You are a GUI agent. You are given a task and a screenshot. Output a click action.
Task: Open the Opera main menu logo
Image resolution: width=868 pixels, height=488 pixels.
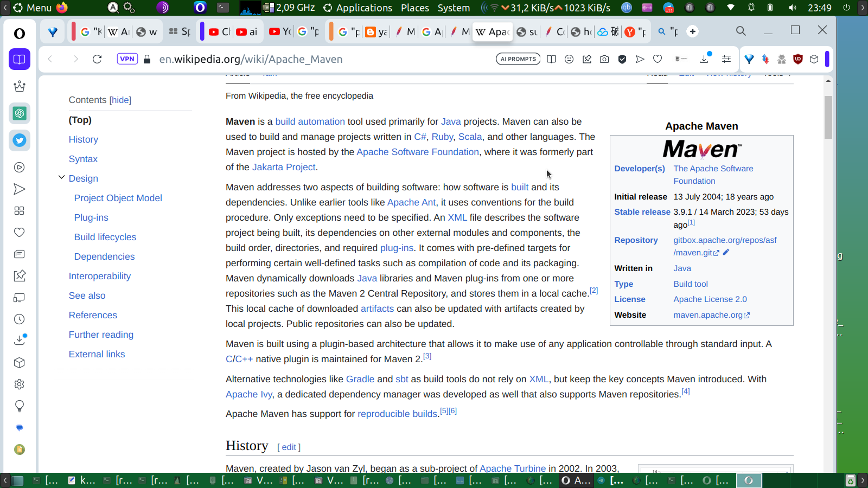(20, 34)
